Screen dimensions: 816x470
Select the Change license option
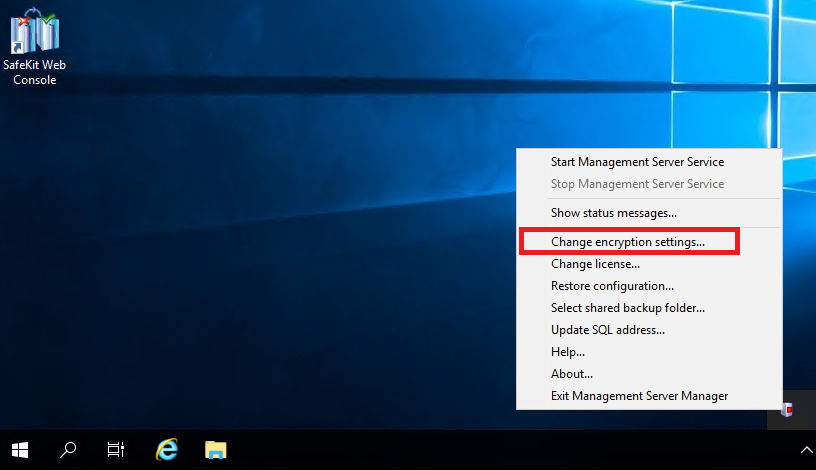tap(595, 264)
